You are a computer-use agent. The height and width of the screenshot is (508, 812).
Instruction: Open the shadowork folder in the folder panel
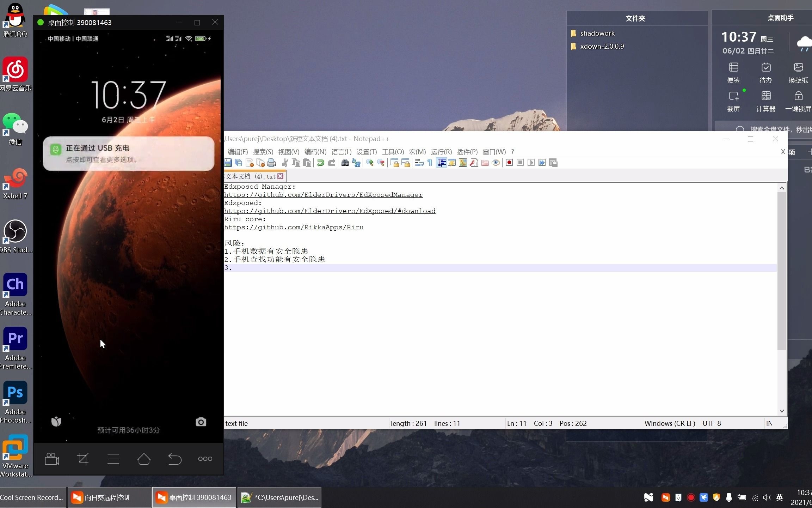click(597, 33)
